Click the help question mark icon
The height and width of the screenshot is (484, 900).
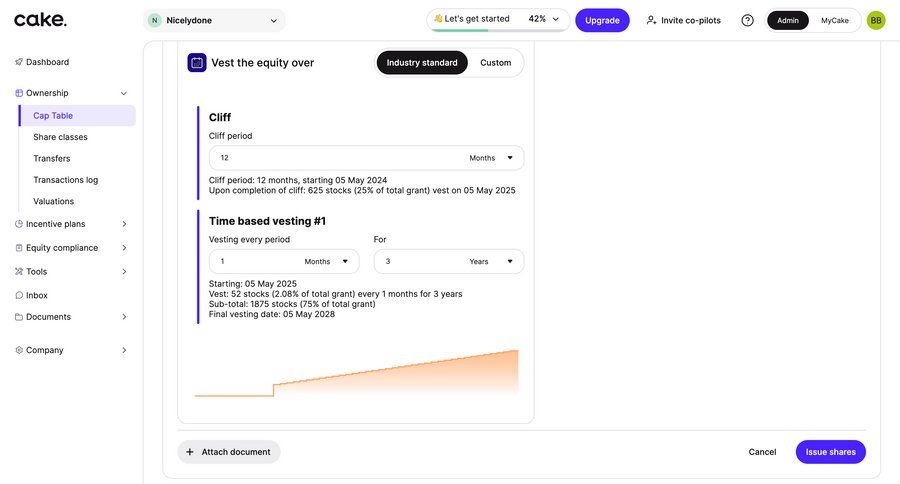pos(747,20)
